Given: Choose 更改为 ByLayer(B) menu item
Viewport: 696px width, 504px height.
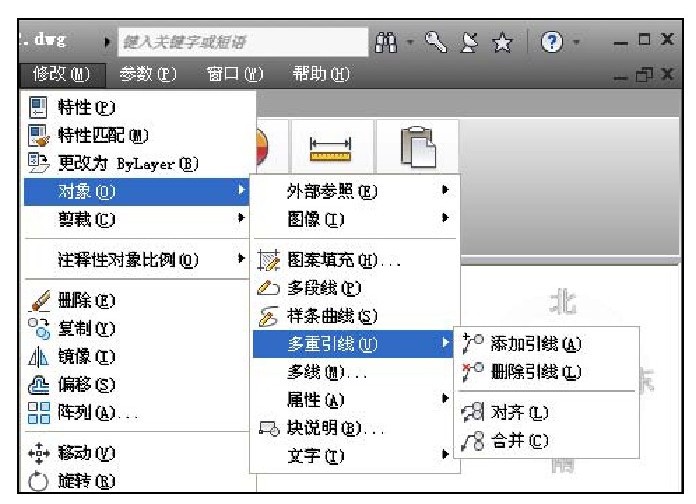Looking at the screenshot, I should pyautogui.click(x=128, y=164).
